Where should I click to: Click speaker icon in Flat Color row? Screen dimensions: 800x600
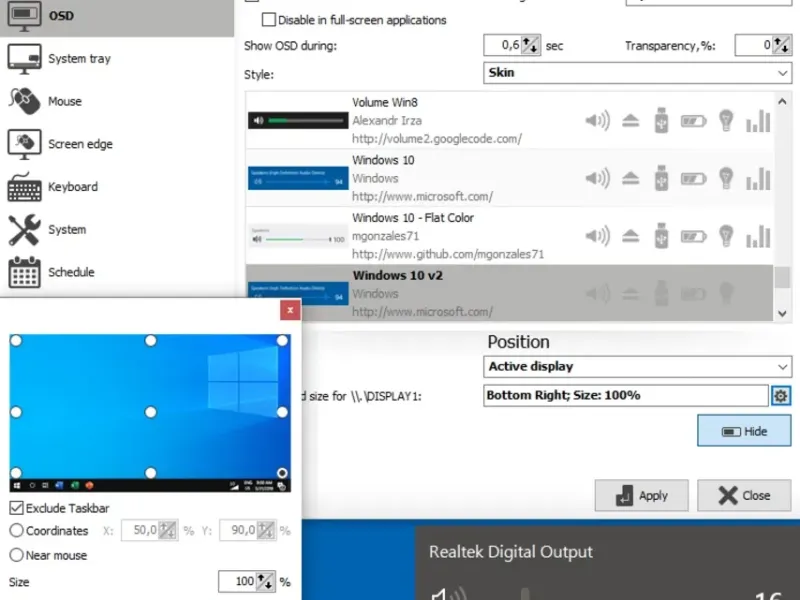tap(597, 236)
